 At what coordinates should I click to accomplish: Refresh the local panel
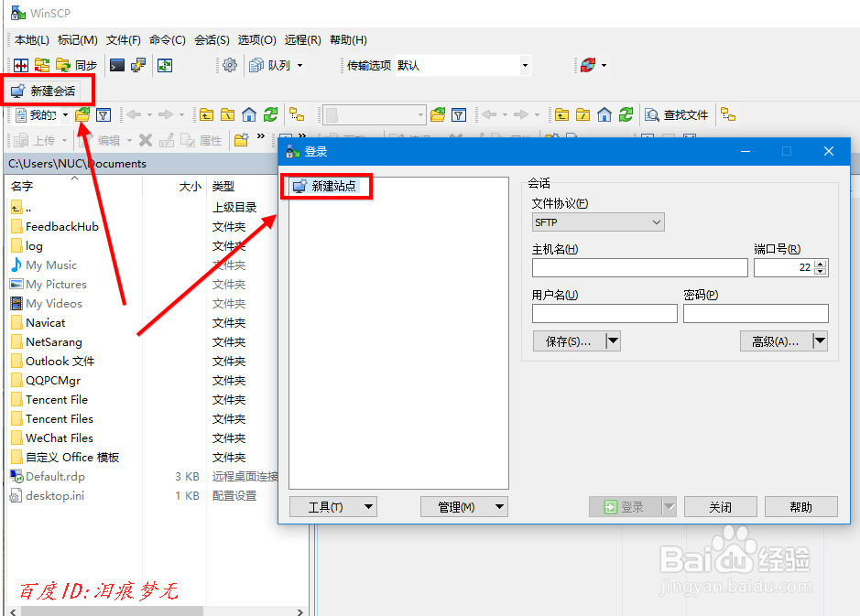click(270, 115)
